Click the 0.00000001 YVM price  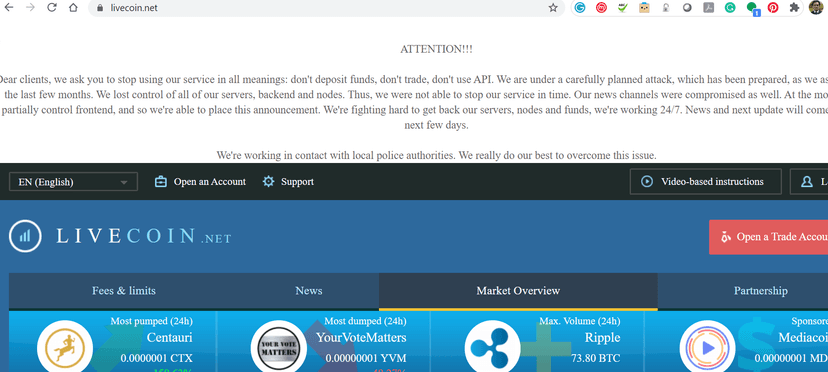coord(366,358)
